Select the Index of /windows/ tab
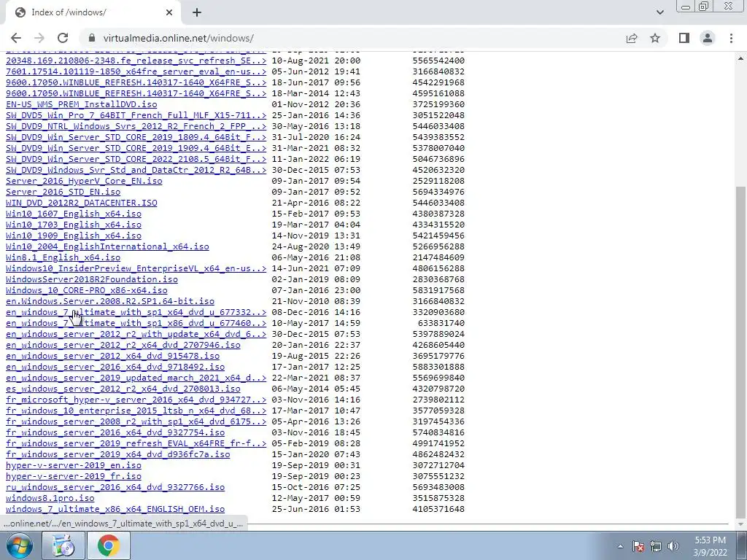The width and height of the screenshot is (747, 560). tap(93, 13)
